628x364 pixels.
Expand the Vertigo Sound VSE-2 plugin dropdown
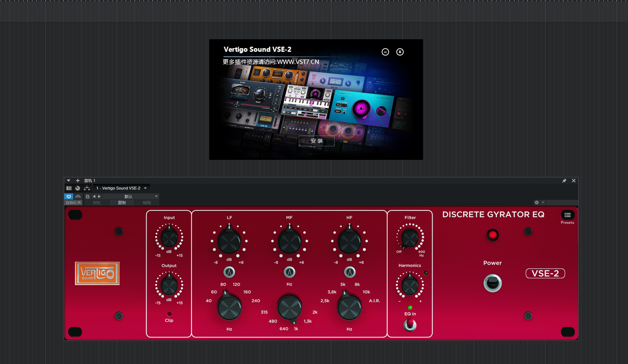[x=145, y=188]
